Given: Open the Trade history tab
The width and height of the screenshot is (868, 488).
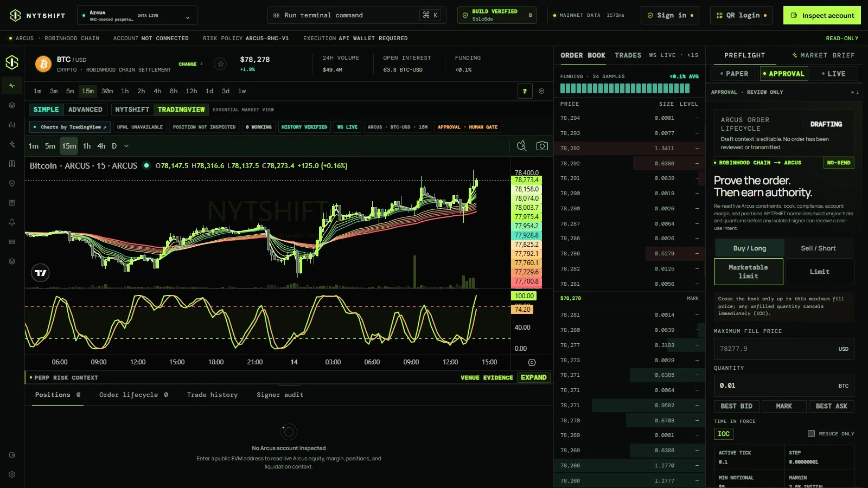Looking at the screenshot, I should 212,395.
